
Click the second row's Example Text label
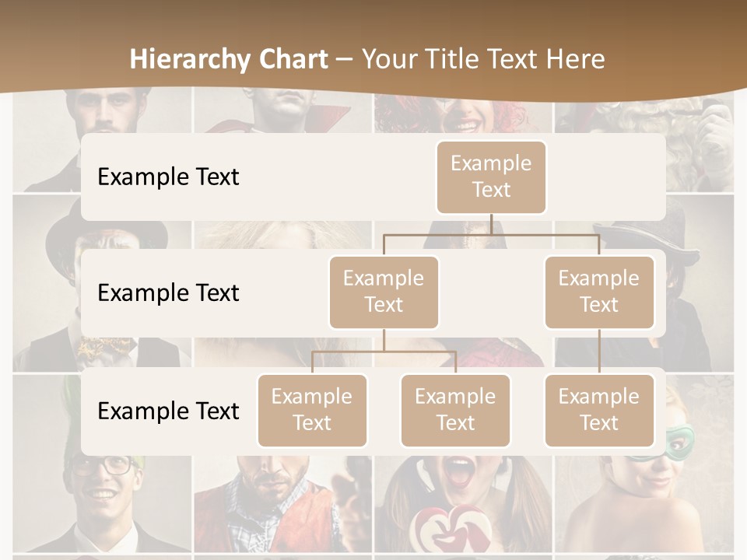point(168,293)
